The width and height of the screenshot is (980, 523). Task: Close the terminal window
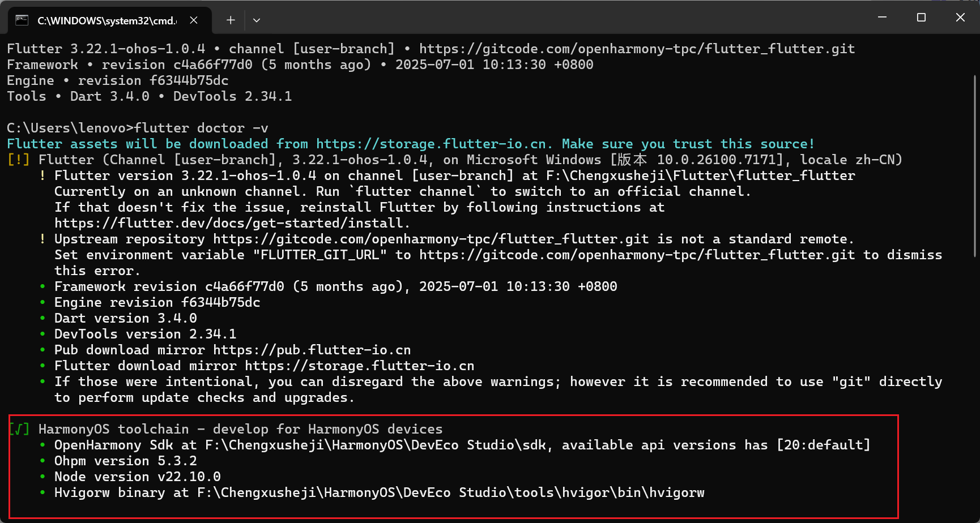click(x=960, y=18)
